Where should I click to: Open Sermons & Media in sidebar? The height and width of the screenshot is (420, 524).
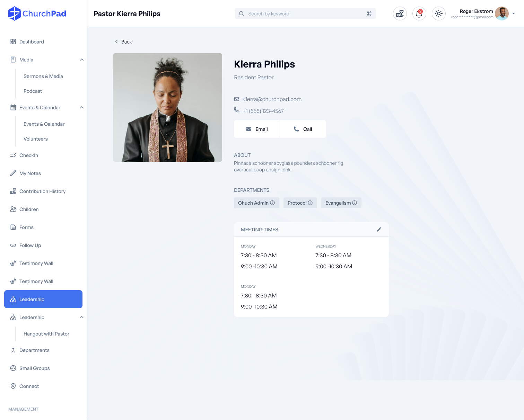point(43,76)
